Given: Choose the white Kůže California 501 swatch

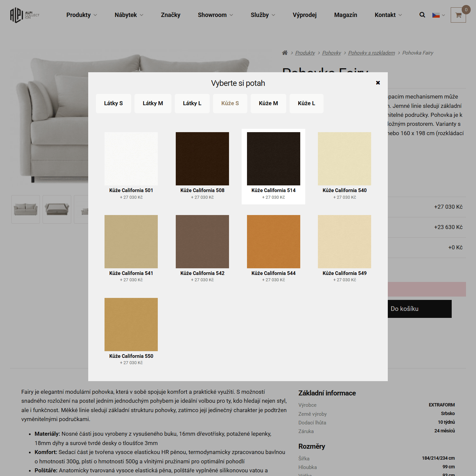Looking at the screenshot, I should [x=131, y=159].
